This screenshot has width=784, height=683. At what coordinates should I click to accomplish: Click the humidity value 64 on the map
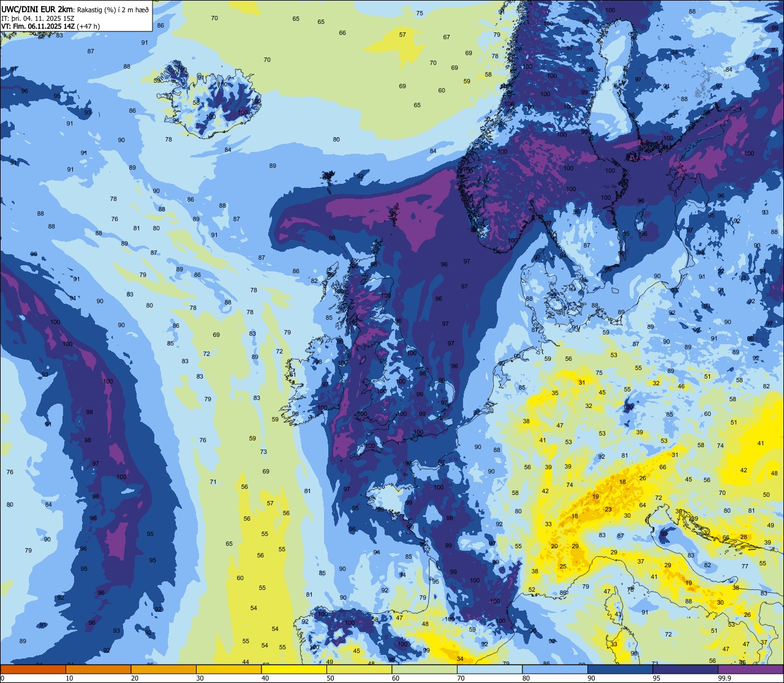coord(643,505)
